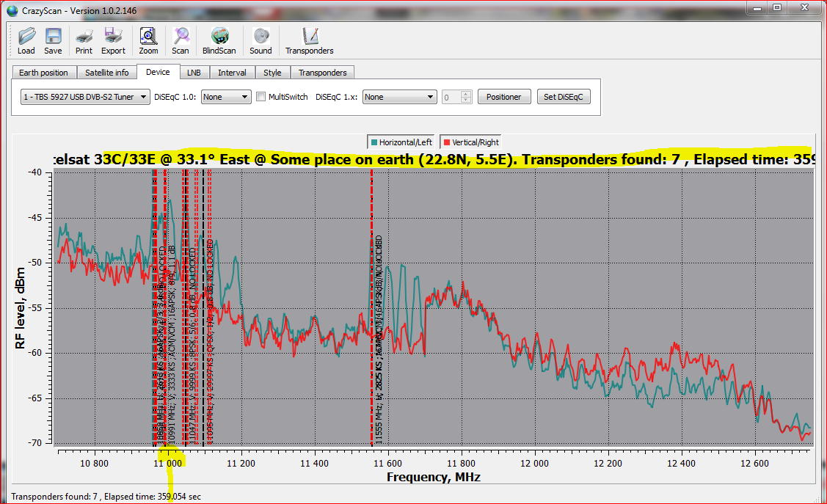Open the Satellite info tab
The image size is (827, 504).
106,73
